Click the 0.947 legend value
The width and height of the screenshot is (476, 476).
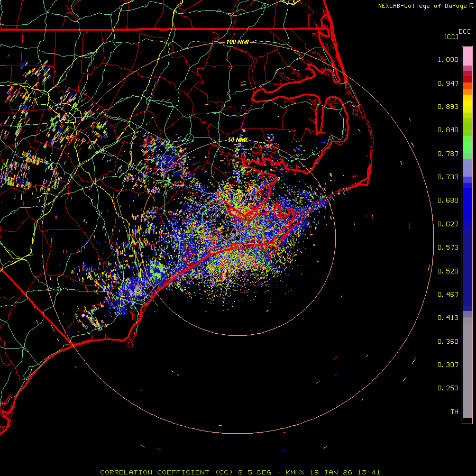[x=448, y=83]
